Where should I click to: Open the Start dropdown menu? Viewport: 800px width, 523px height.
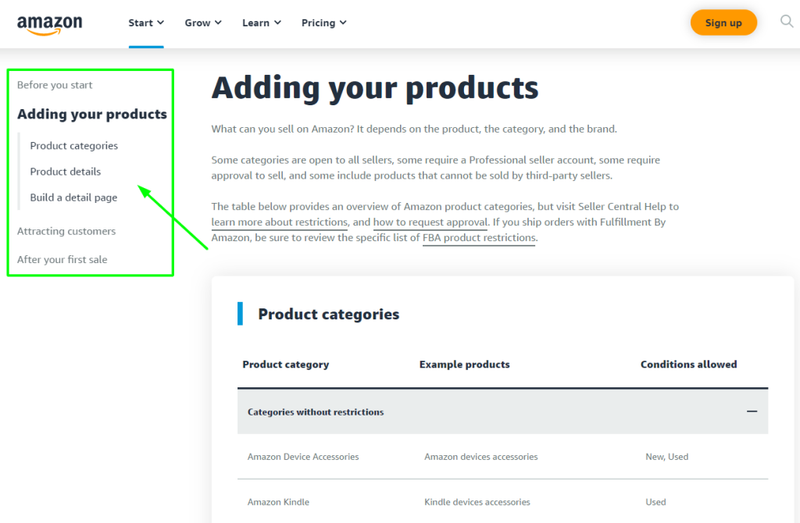click(146, 23)
